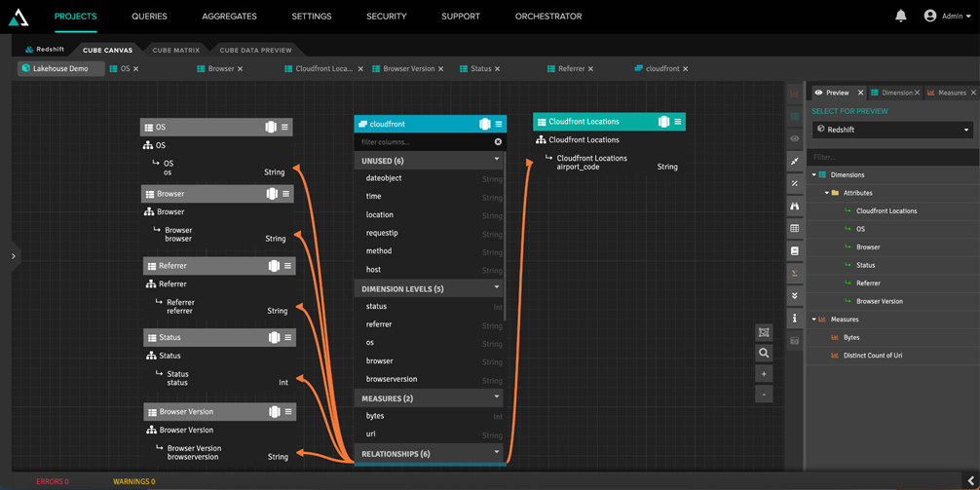This screenshot has height=490, width=980.
Task: Click the double chevron down tool
Action: [x=794, y=295]
